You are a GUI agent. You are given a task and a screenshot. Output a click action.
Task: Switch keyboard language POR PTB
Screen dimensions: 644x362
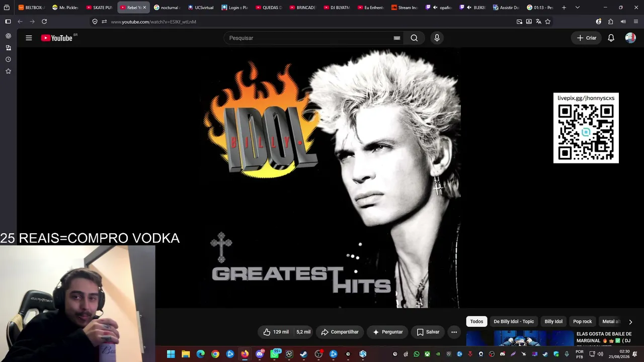point(580,354)
